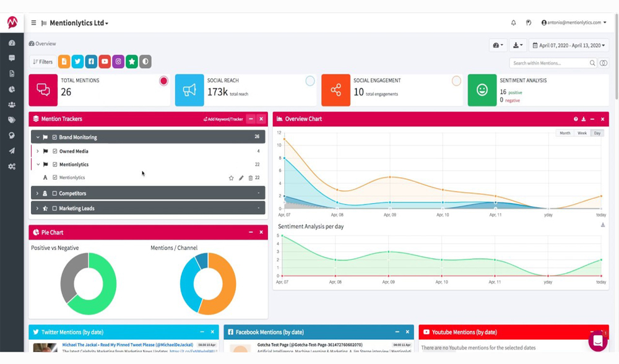Toggle the Total Mentions red circle
619x364 pixels.
[x=163, y=81]
